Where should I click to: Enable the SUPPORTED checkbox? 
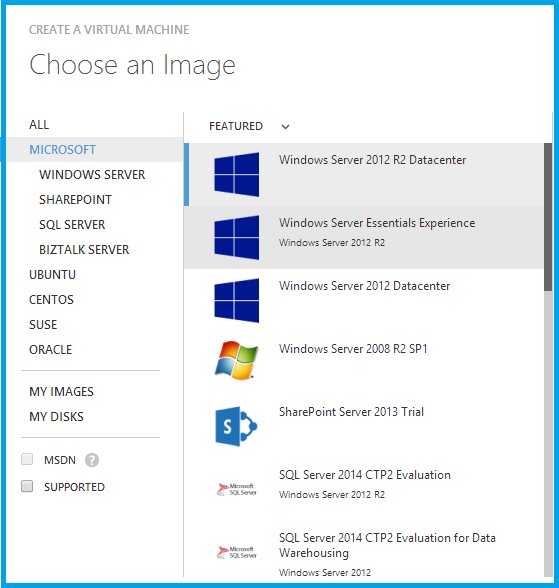point(27,486)
